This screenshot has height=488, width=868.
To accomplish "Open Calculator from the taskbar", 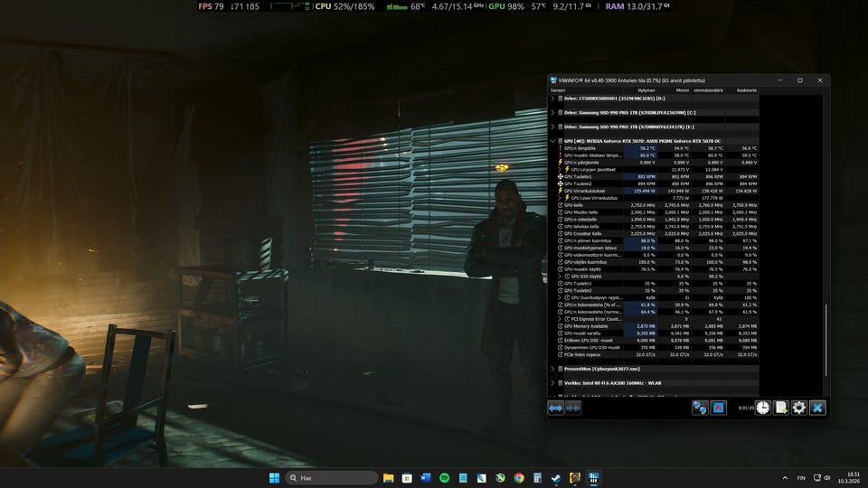I will 537,478.
